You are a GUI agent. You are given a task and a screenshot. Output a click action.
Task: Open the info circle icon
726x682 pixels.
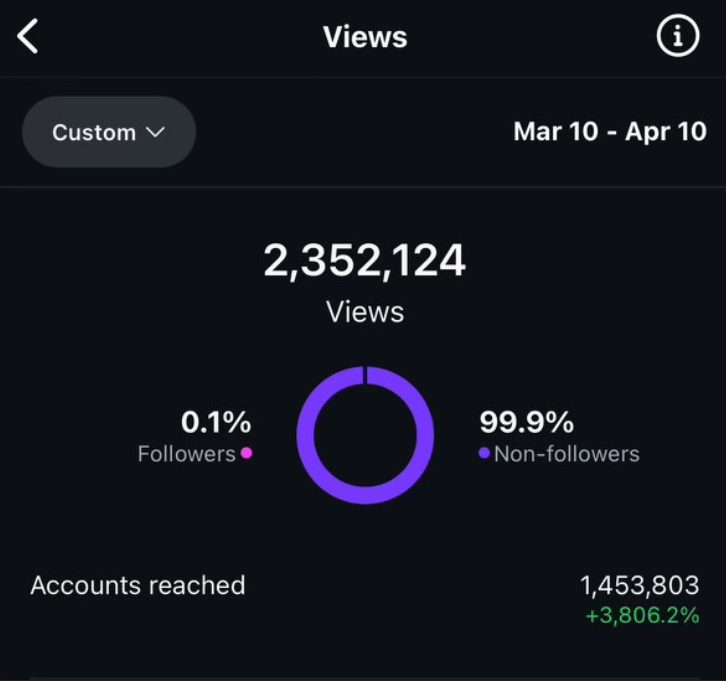coord(677,37)
